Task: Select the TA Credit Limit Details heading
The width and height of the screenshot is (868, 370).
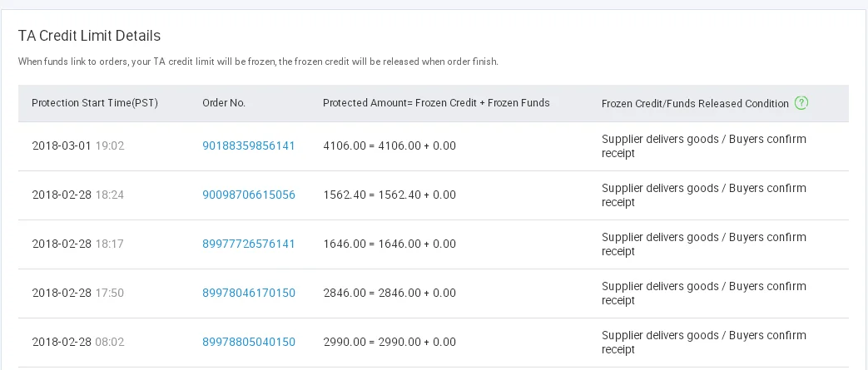Action: point(89,36)
